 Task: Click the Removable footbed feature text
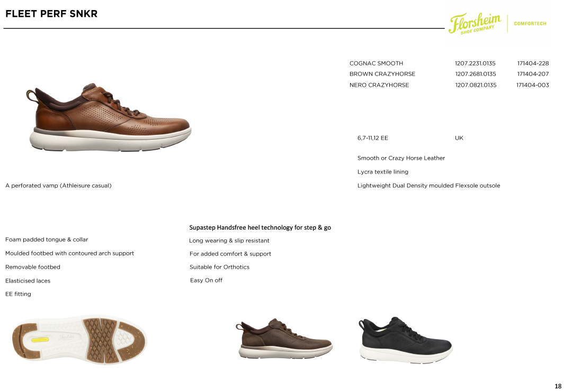[33, 267]
